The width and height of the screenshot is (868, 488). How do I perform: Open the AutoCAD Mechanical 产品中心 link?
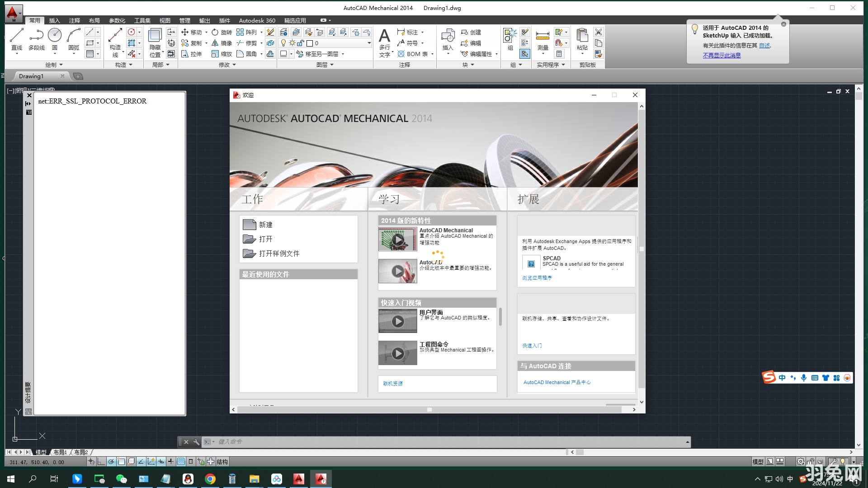(557, 382)
